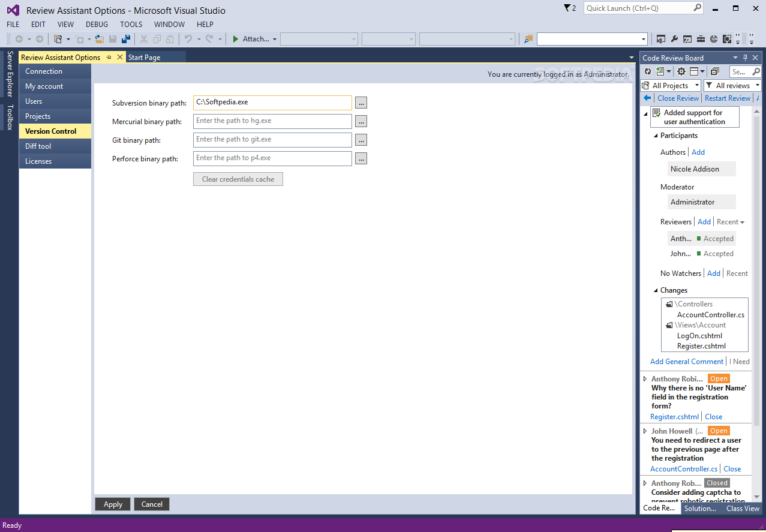Open the FILE menu
The height and width of the screenshot is (532, 766).
[13, 25]
